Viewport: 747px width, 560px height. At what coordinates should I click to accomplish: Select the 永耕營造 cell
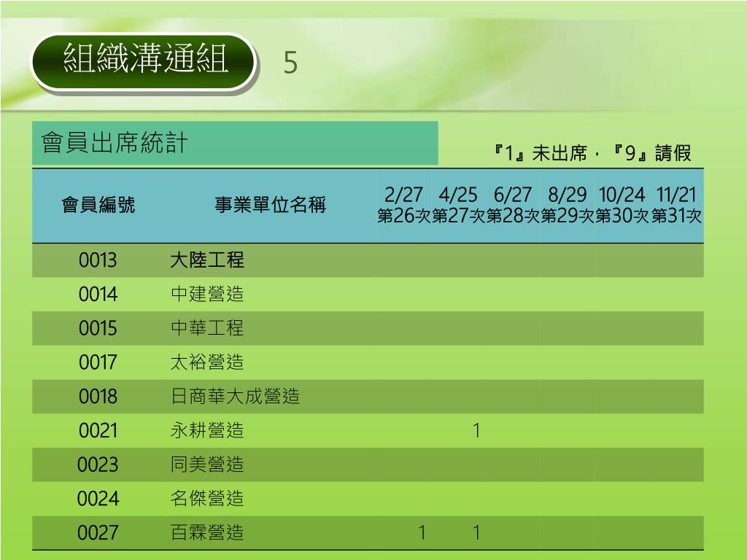pyautogui.click(x=207, y=431)
